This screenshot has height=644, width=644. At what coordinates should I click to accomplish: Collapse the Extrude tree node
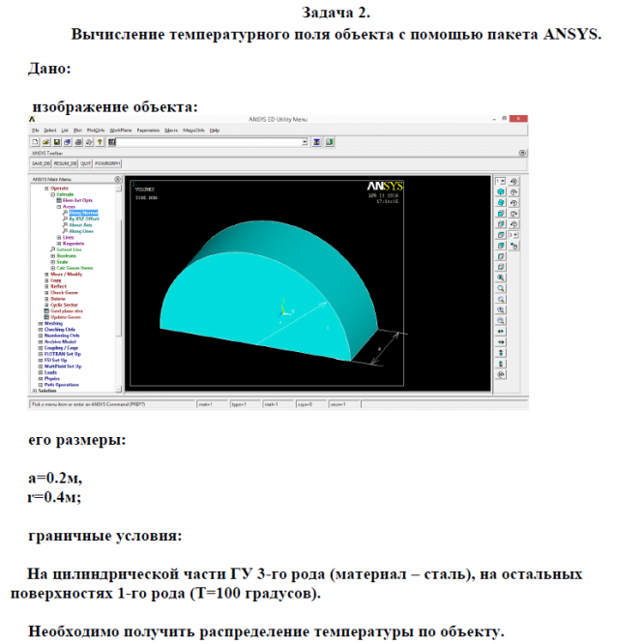[x=52, y=194]
